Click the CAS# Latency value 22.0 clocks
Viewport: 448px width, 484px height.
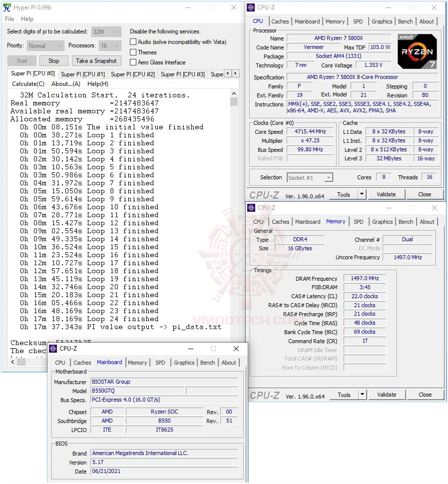[x=365, y=296]
